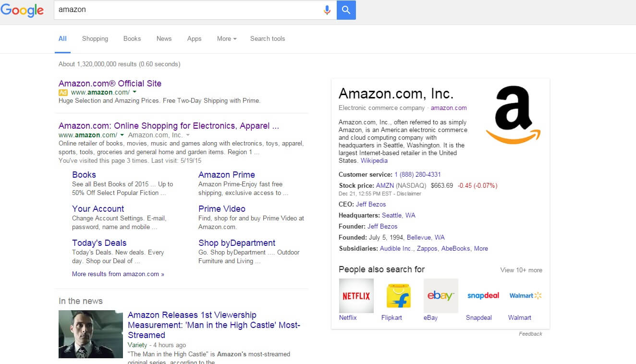
Task: Open the Netflix logo thumbnail
Action: tap(356, 296)
